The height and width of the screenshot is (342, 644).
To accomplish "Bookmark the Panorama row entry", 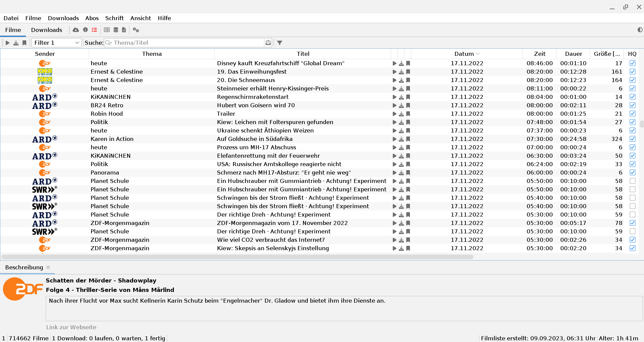I will [408, 173].
